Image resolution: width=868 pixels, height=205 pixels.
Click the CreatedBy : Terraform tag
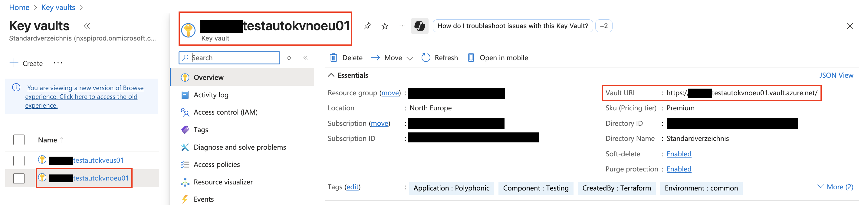(x=616, y=188)
